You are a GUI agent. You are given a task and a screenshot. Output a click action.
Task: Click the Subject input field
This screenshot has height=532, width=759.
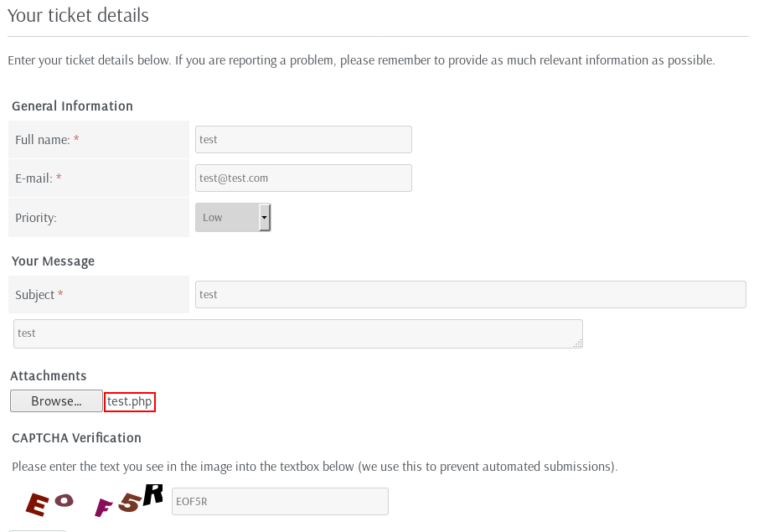point(470,294)
